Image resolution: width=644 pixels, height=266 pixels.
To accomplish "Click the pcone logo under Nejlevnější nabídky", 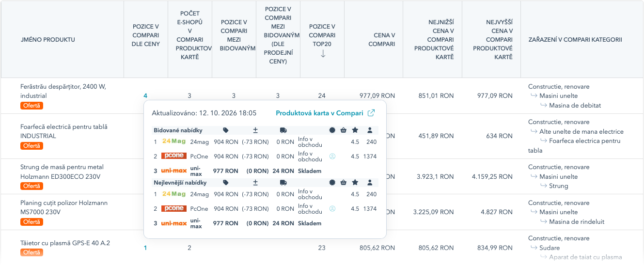I will tap(174, 208).
